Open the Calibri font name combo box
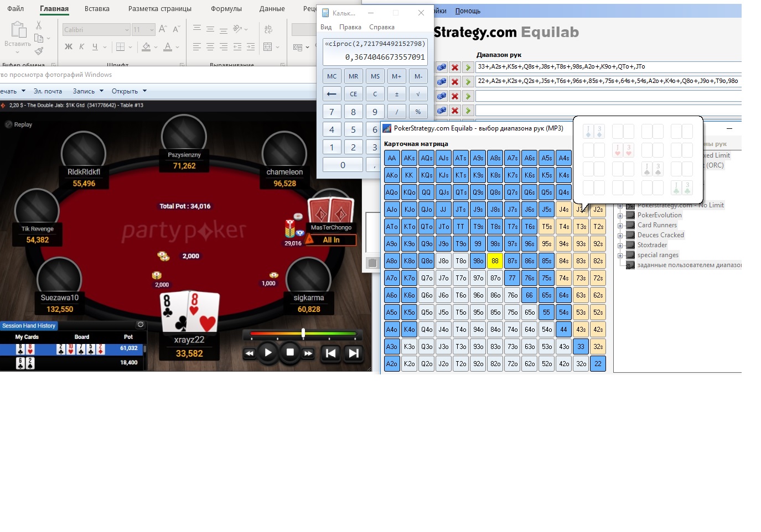761x532 pixels. [96, 29]
